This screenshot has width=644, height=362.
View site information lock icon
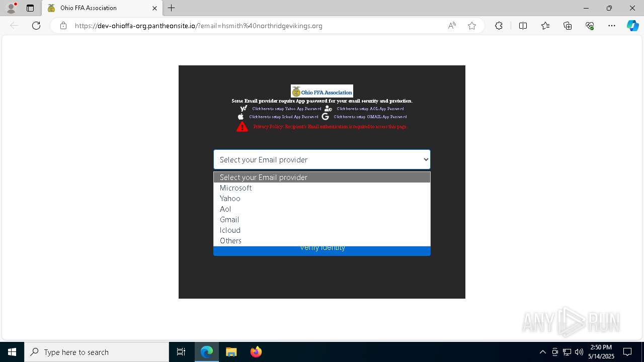click(63, 26)
